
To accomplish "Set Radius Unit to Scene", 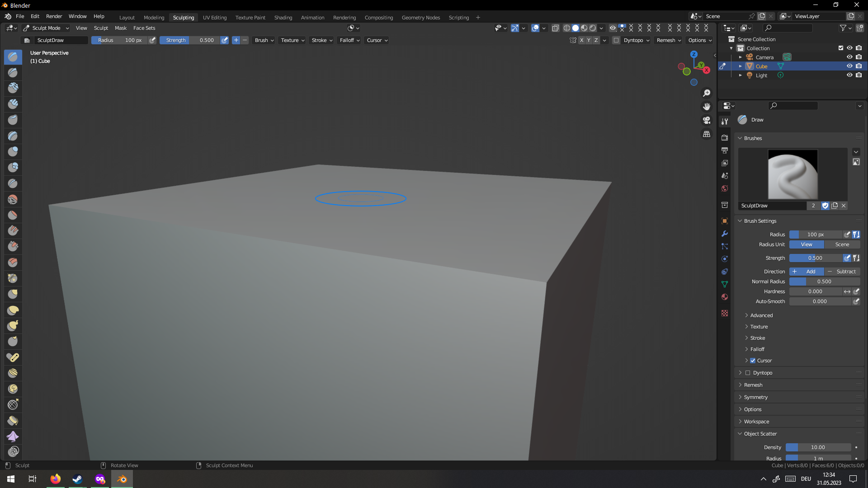I will tap(842, 244).
